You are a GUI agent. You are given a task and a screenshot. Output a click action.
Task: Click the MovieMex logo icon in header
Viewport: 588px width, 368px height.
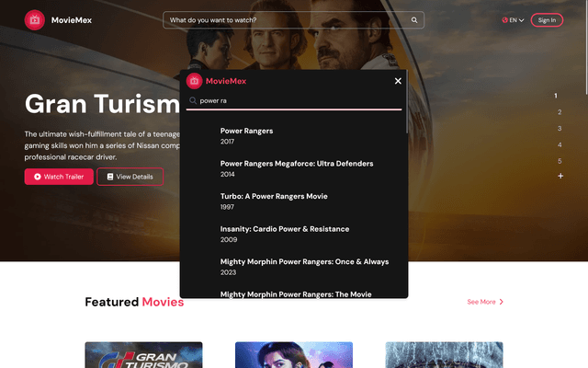coord(35,20)
